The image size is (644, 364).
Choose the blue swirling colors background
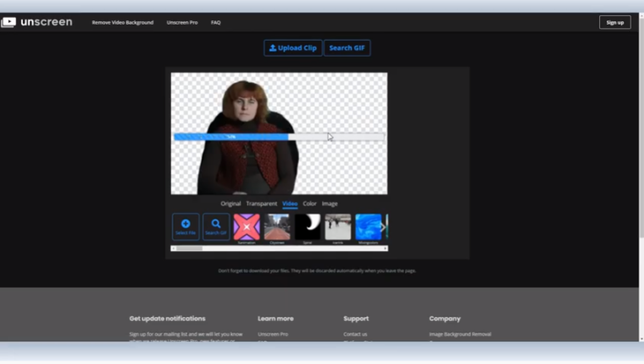[x=367, y=227]
